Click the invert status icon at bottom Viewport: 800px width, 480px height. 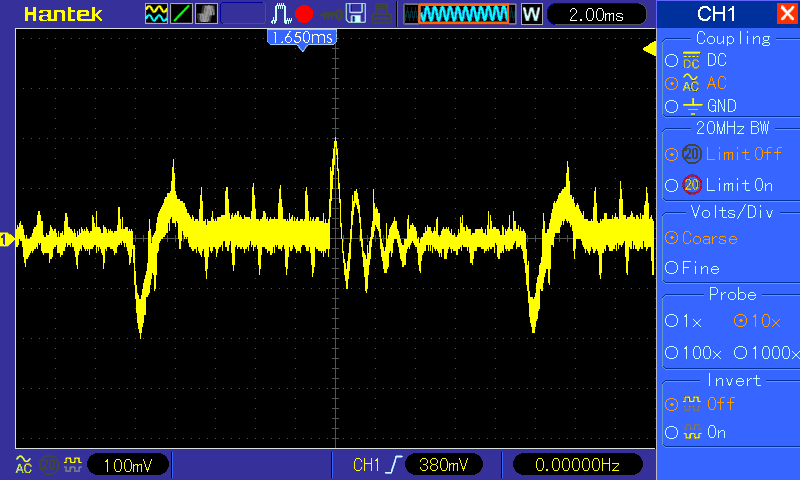[x=73, y=464]
